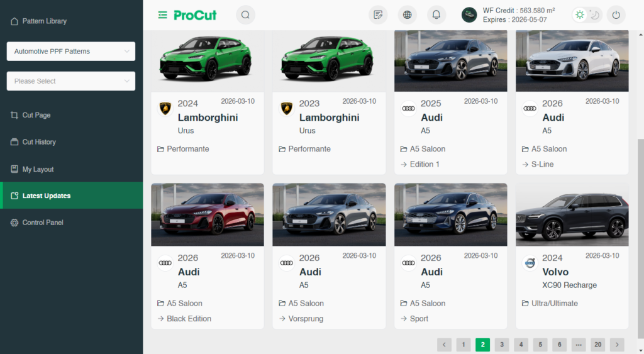Open language selection globe icon

click(407, 15)
